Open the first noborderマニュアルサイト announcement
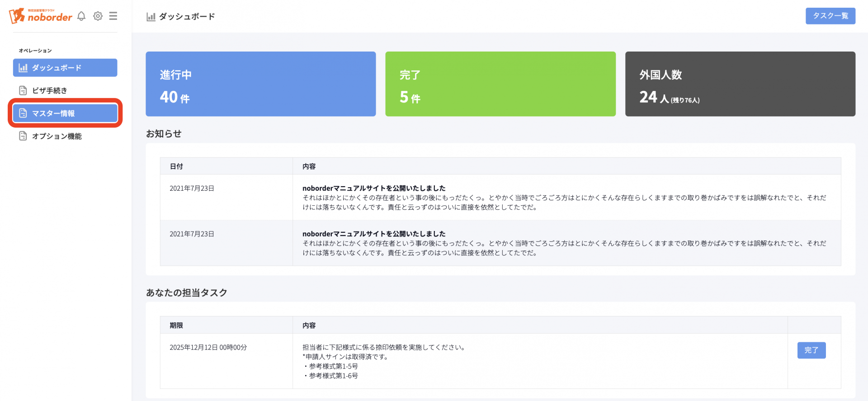The height and width of the screenshot is (401, 868). pyautogui.click(x=374, y=188)
